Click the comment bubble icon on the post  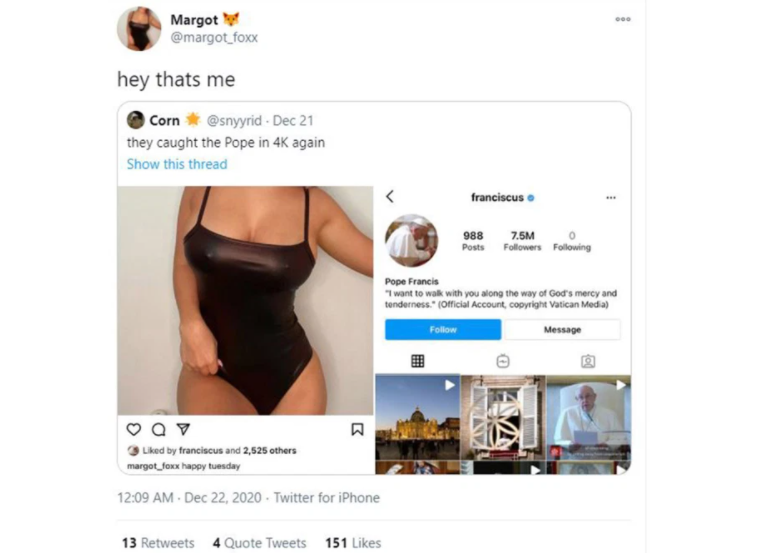158,430
